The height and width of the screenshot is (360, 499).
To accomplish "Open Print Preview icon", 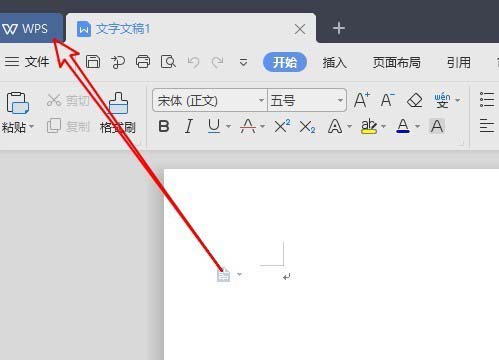I will 168,62.
